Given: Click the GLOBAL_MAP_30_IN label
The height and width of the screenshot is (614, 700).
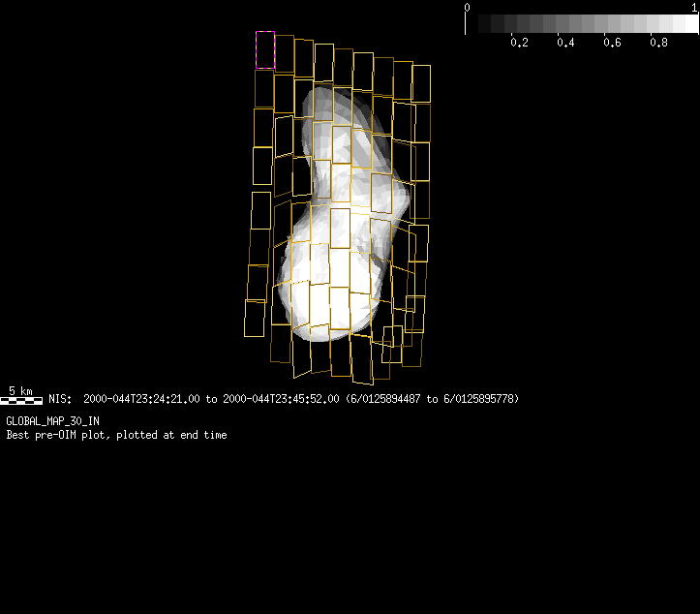Looking at the screenshot, I should click(52, 421).
